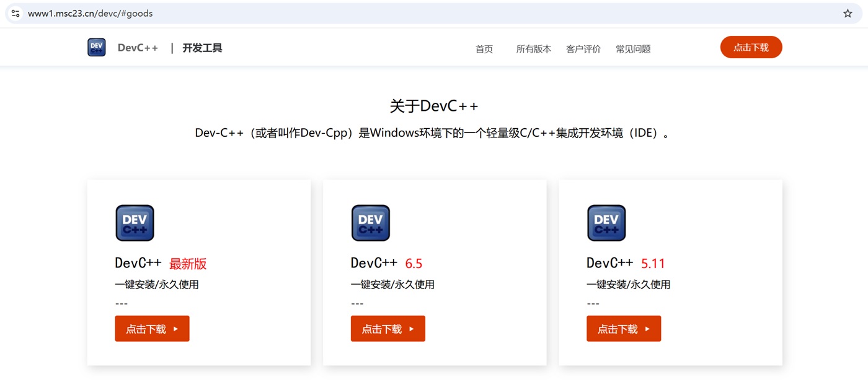Click the red 6.5 version label

(414, 264)
